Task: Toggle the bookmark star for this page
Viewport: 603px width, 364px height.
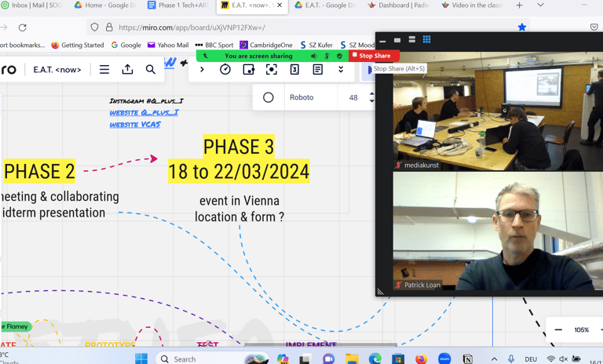Action: point(521,27)
